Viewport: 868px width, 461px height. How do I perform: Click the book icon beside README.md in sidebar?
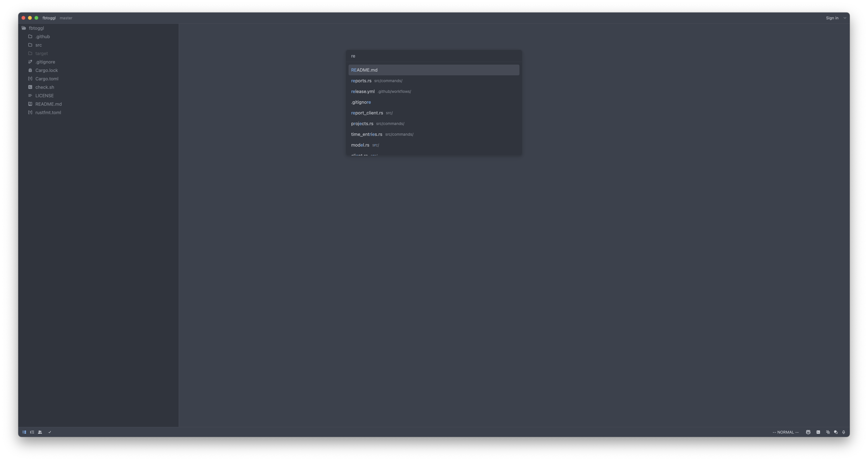[x=30, y=104]
